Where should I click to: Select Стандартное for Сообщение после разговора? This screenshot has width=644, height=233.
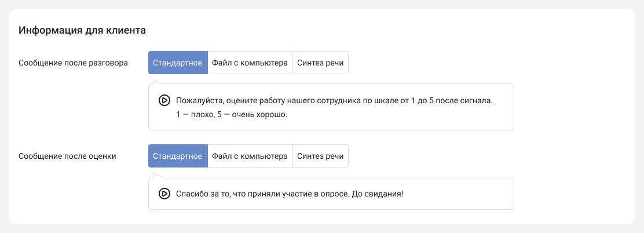178,63
